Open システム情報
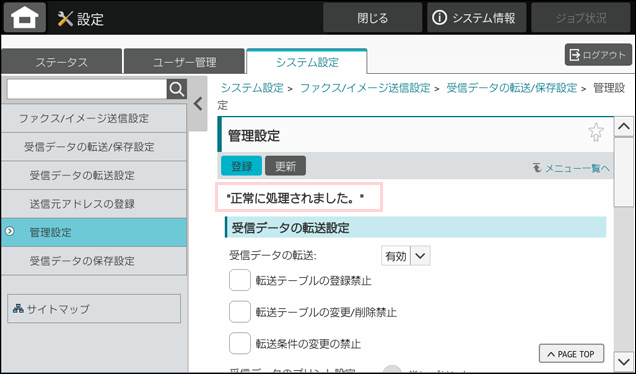Viewport: 636px width, 374px height. click(477, 18)
